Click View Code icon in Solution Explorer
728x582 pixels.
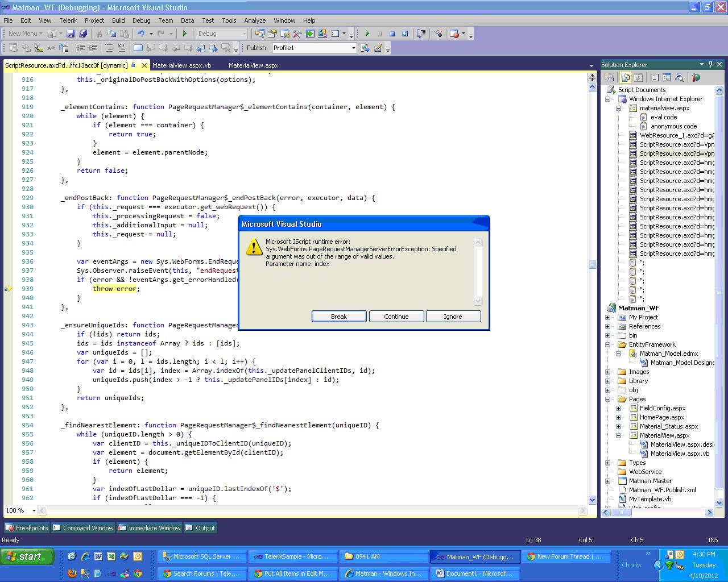coord(655,78)
